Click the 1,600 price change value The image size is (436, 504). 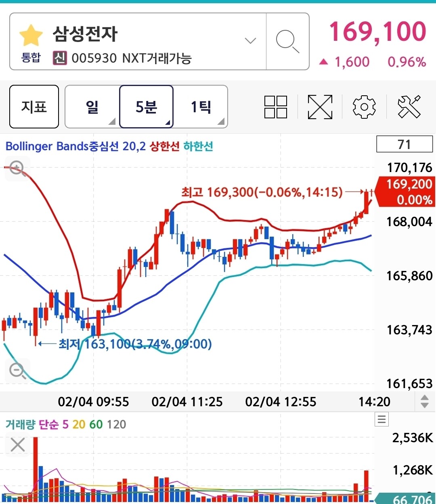tap(352, 62)
